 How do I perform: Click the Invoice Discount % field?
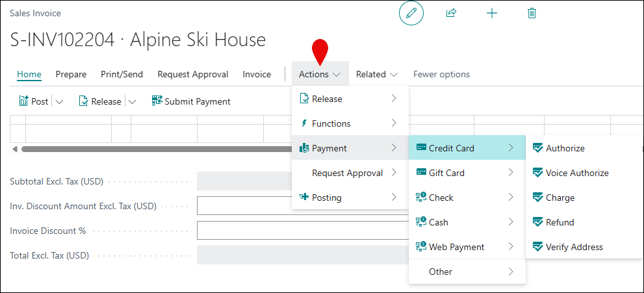click(x=303, y=230)
